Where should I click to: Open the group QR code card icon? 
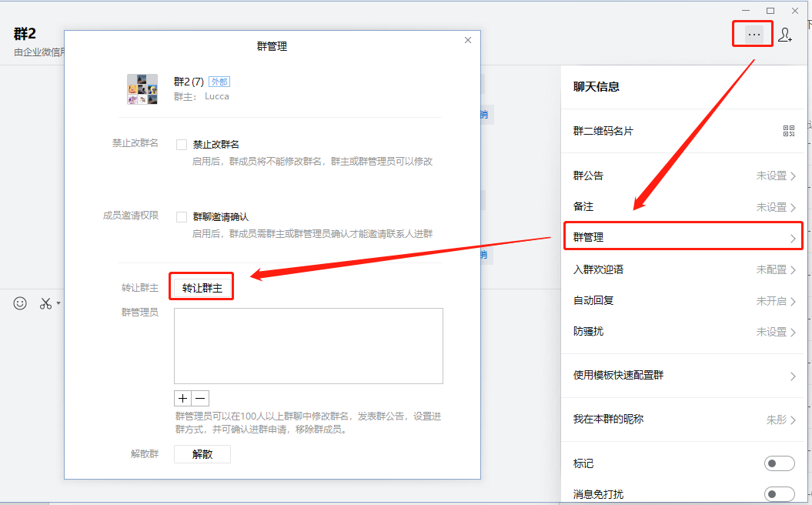[x=788, y=130]
